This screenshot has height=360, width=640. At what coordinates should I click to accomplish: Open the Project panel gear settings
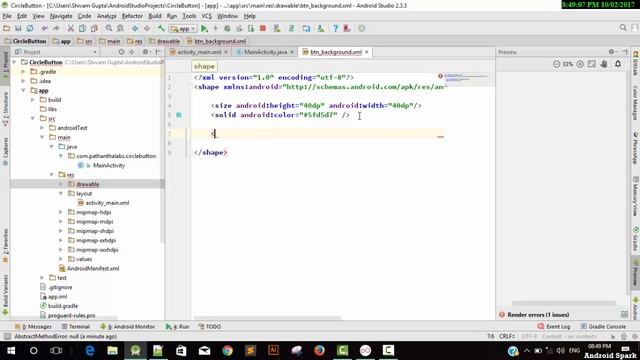pos(145,52)
